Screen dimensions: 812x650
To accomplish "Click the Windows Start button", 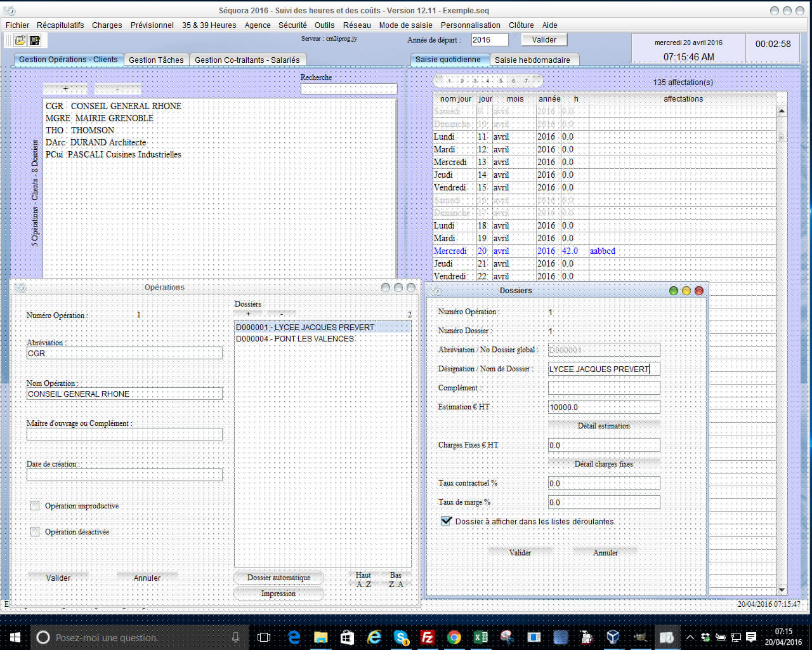I will (15, 637).
